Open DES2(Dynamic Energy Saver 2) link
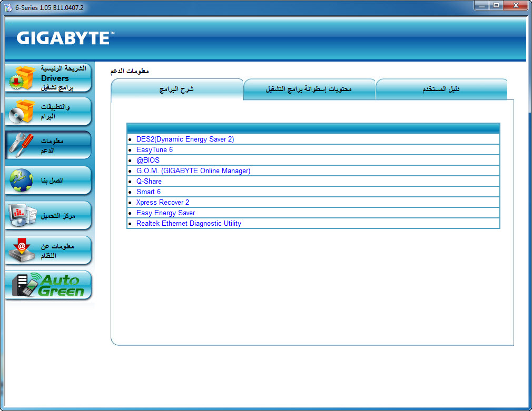Screen dimensions: 532x411 [185, 139]
